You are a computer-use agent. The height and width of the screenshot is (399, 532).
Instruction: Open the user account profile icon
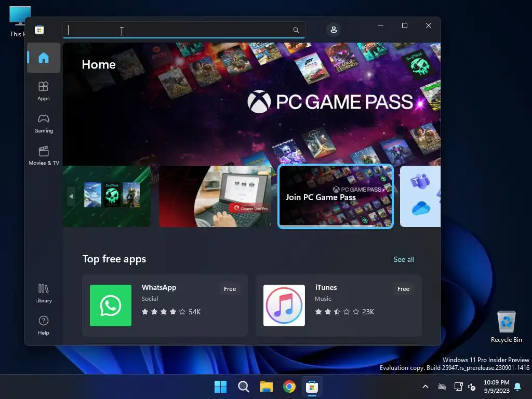tap(334, 30)
